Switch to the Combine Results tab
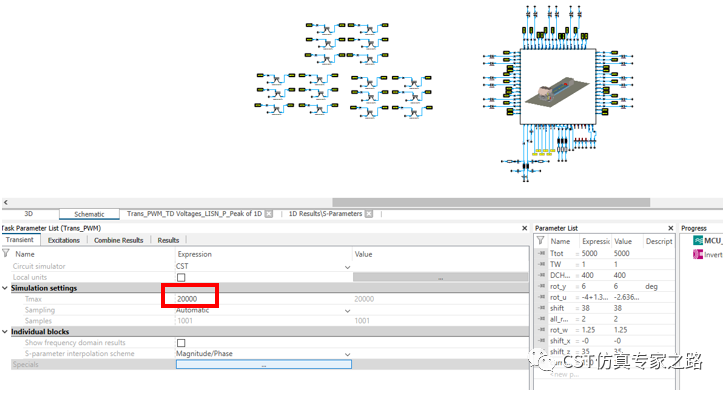 (x=119, y=240)
